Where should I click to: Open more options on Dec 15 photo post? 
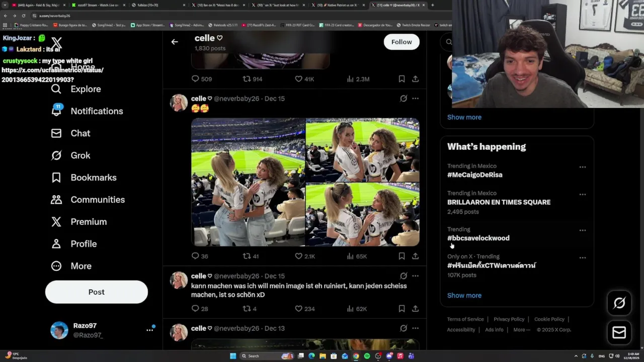tap(415, 99)
